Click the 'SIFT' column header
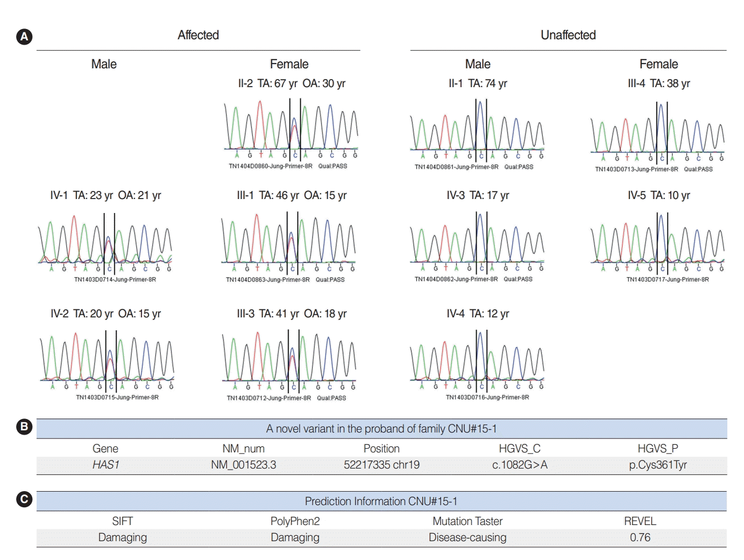The image size is (744, 560). click(123, 521)
